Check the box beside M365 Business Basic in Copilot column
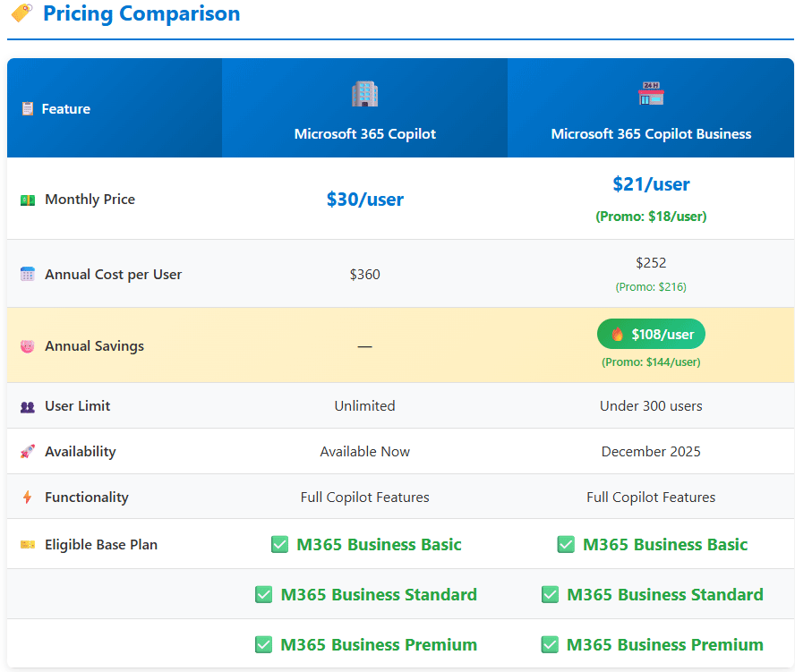795x672 pixels. (279, 544)
